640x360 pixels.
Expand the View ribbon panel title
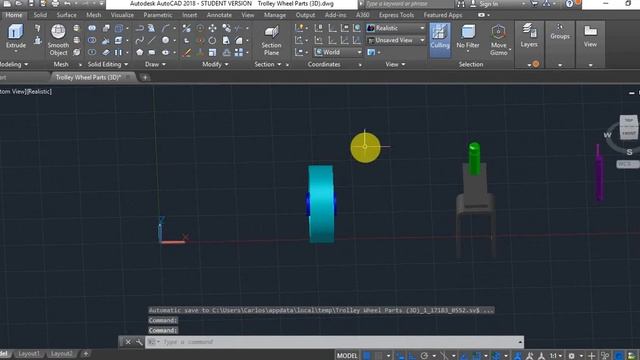click(396, 64)
